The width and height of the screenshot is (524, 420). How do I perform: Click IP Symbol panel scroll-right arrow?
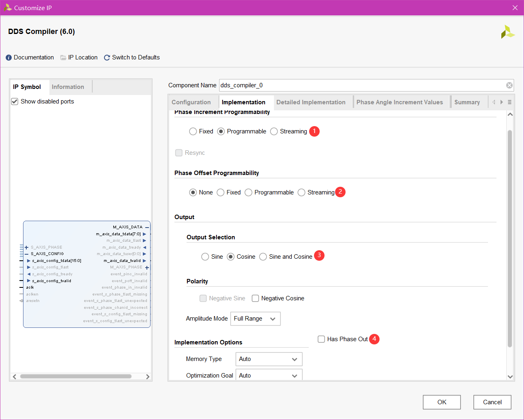pyautogui.click(x=148, y=377)
